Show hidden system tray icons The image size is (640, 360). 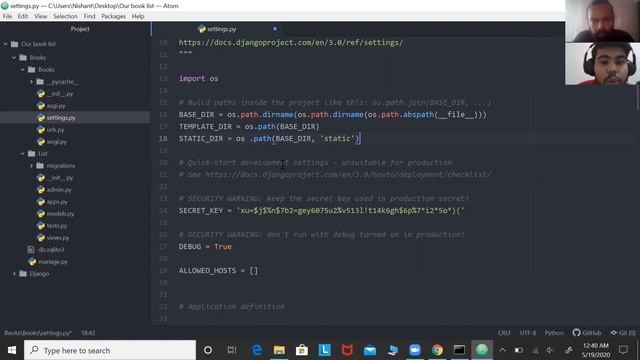point(502,350)
